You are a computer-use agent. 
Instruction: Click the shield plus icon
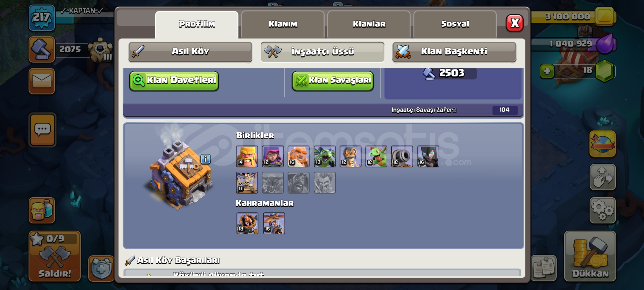tap(101, 269)
